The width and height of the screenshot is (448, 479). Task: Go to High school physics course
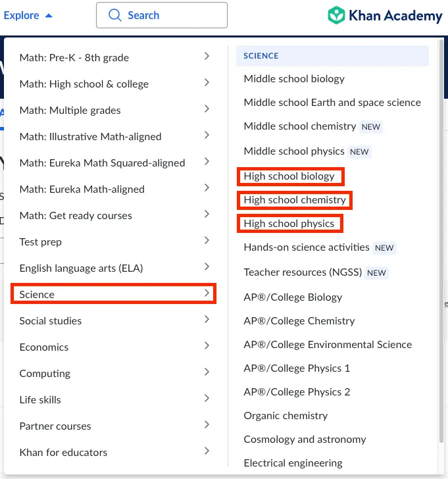click(289, 224)
